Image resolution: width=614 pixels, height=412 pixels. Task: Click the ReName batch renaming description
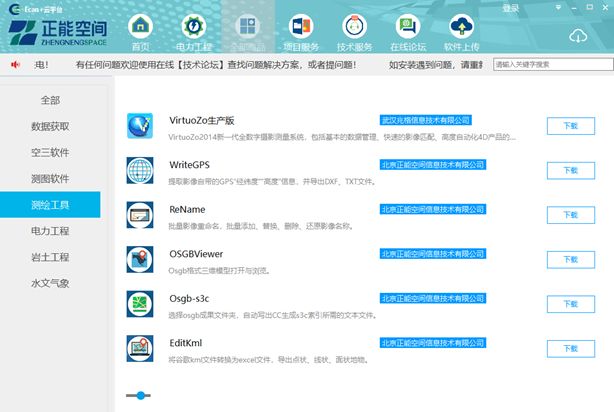(261, 226)
